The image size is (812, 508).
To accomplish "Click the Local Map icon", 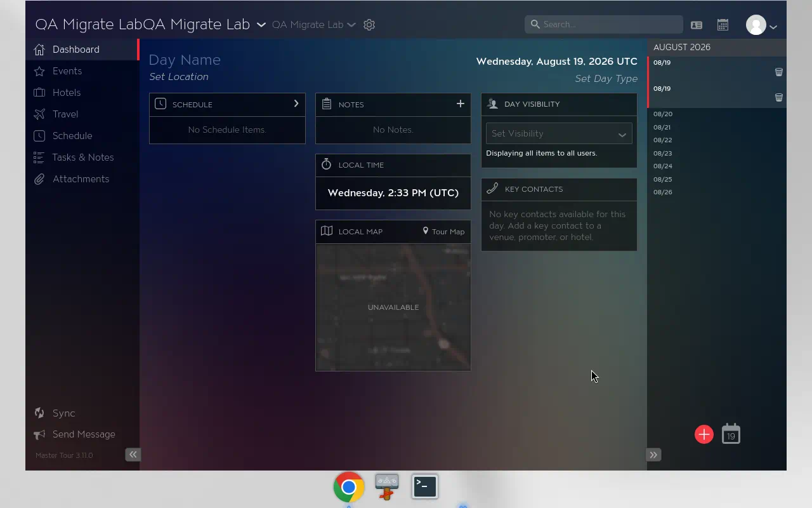I will [327, 231].
